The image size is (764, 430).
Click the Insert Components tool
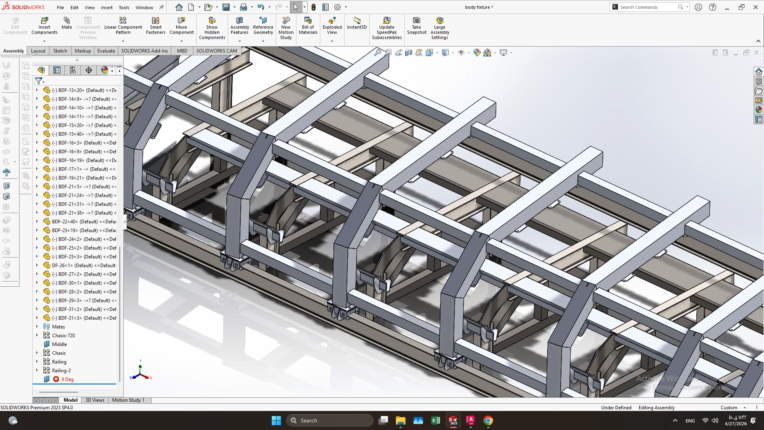coord(44,26)
